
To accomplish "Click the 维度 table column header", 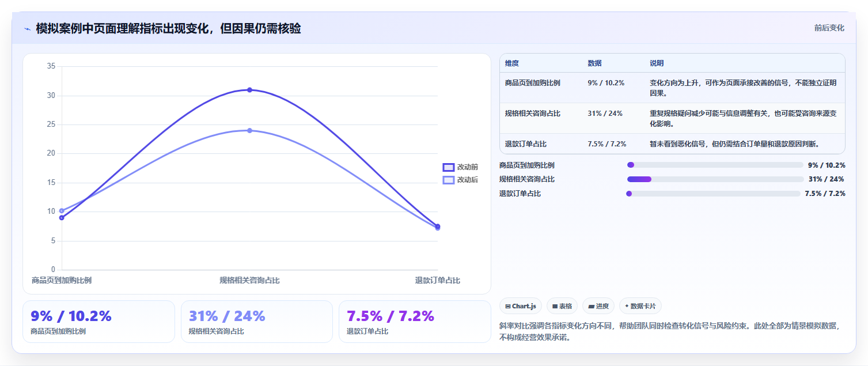I will click(x=512, y=63).
